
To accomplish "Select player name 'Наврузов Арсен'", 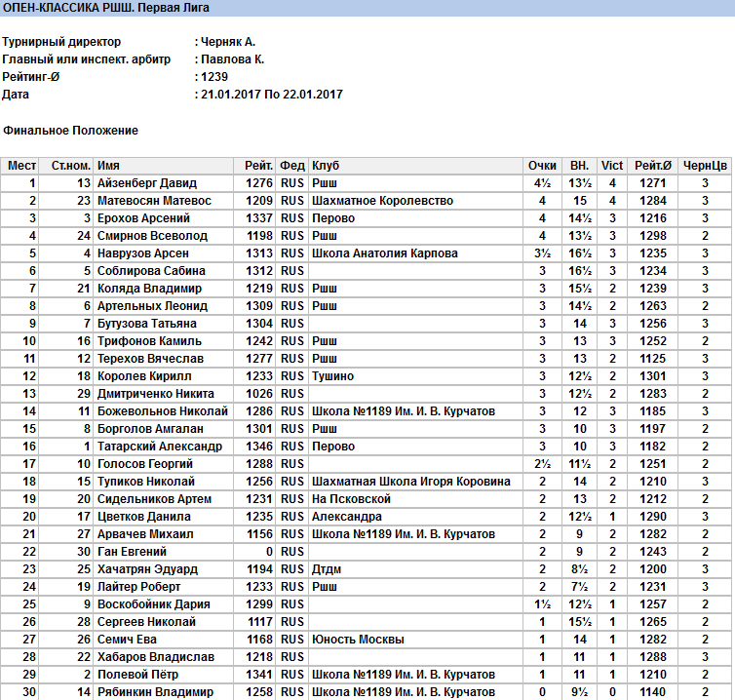I will point(143,253).
